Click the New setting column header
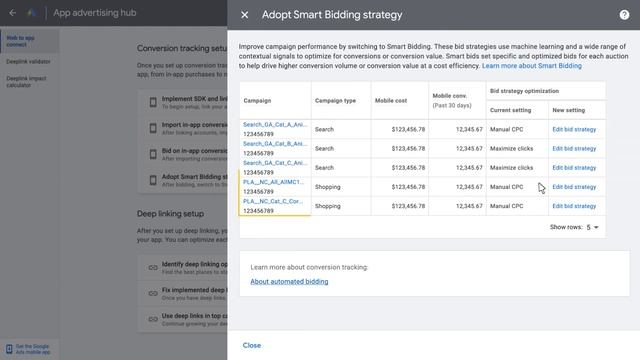 coord(569,110)
